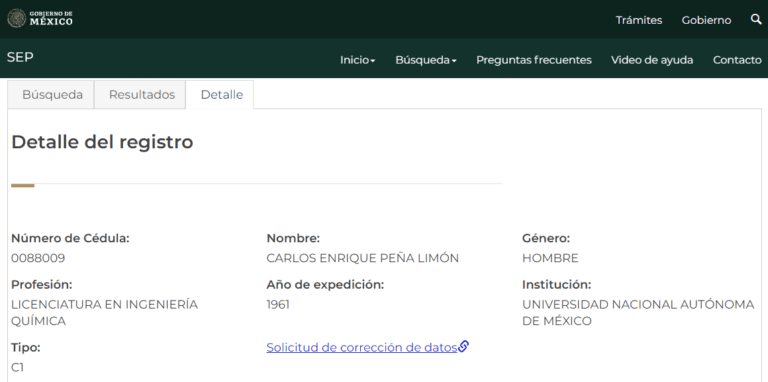The width and height of the screenshot is (768, 382).
Task: Open Solicitud de corrección de datos link
Action: click(x=361, y=347)
